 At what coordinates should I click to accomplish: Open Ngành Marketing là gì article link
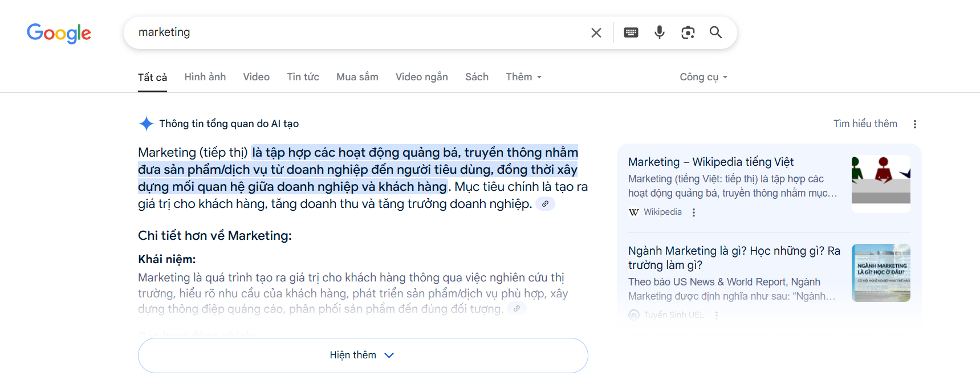734,258
